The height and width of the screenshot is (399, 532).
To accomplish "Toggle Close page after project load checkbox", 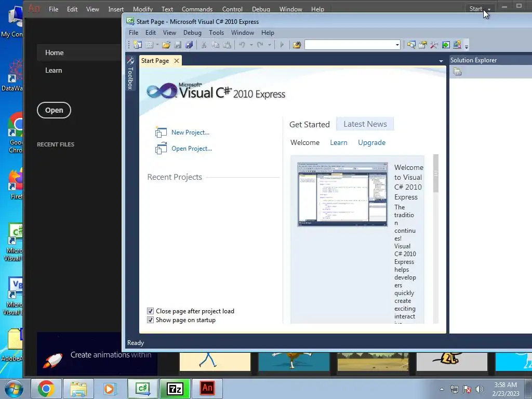I will (150, 311).
